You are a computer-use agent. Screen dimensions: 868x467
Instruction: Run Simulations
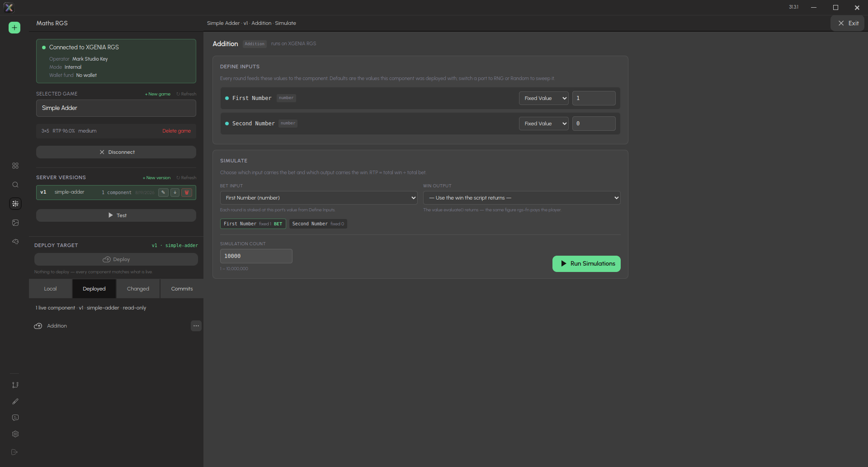point(586,264)
